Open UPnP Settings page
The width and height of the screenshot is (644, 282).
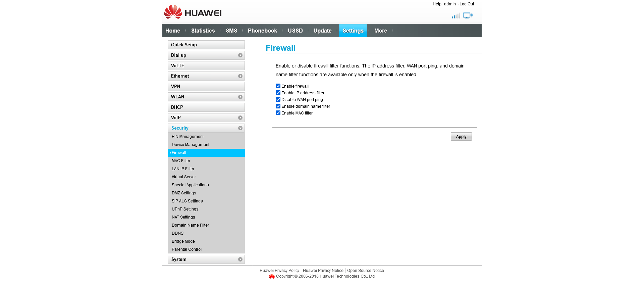206,209
